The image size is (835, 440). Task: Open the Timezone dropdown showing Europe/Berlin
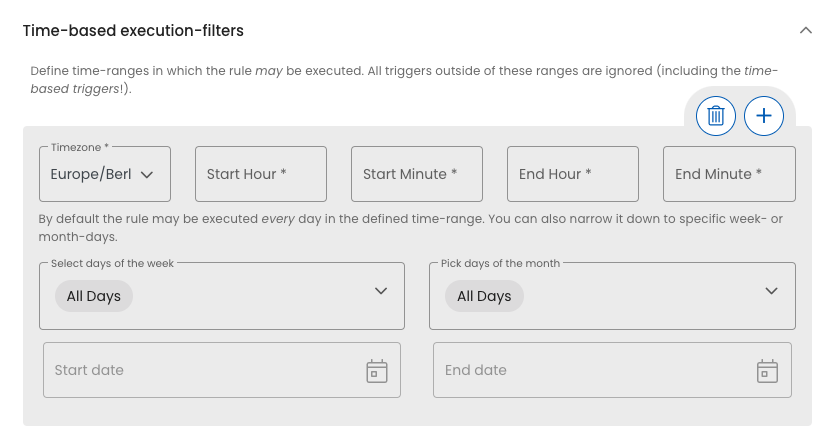[x=92, y=174]
